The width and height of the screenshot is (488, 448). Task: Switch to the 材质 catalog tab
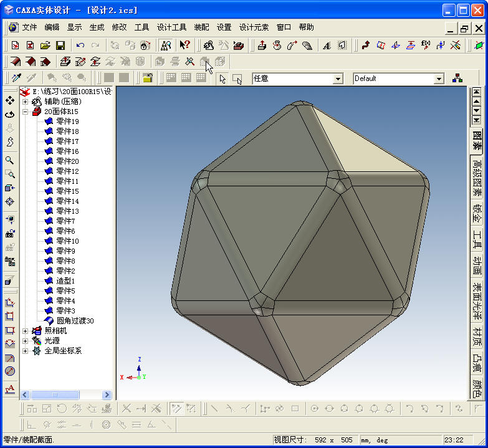tap(477, 336)
